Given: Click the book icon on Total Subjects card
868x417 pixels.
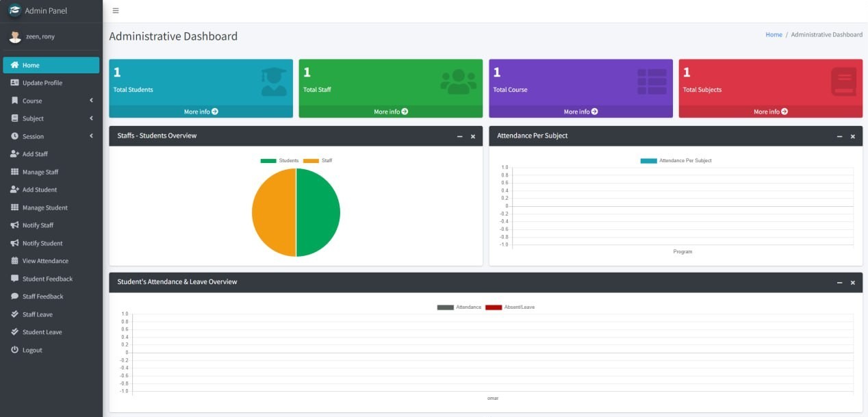Looking at the screenshot, I should (843, 81).
